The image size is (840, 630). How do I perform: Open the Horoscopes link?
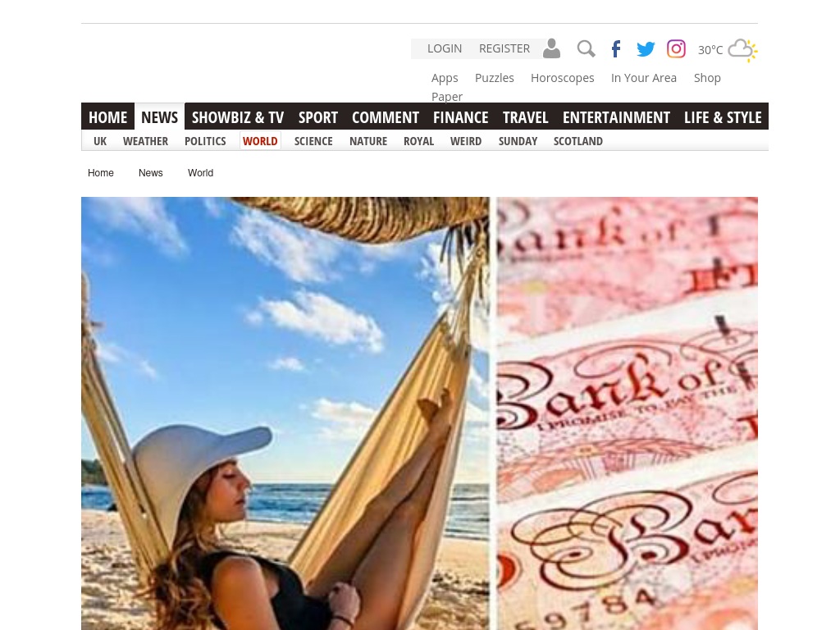point(563,78)
